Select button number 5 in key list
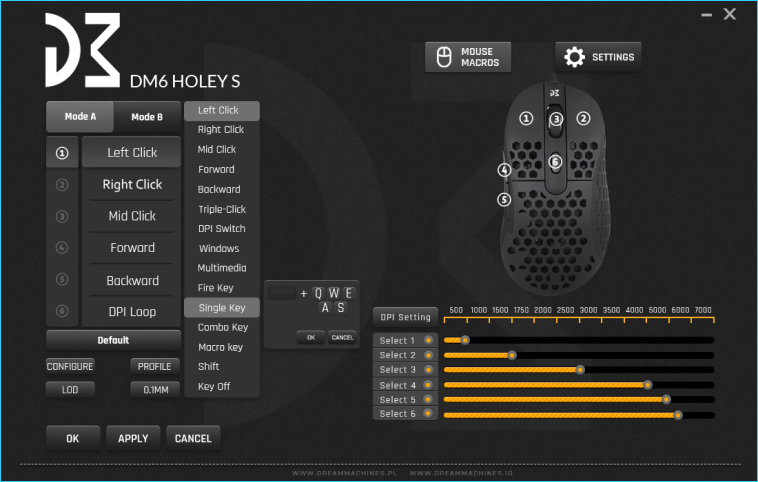 62,279
